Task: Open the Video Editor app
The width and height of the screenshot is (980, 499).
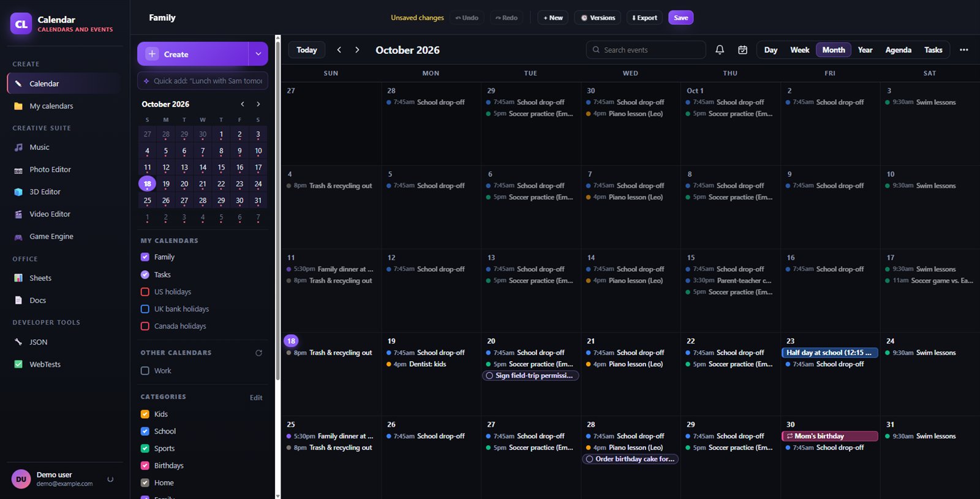Action: 64,214
